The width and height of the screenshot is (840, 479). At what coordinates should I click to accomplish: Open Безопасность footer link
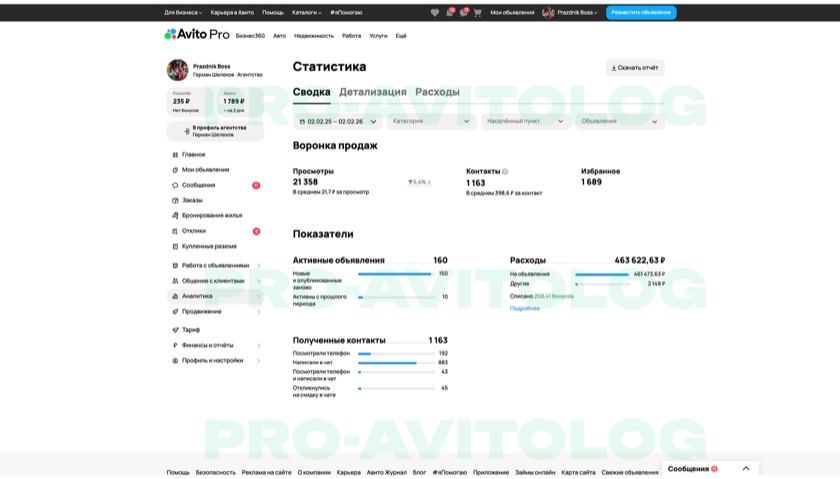215,473
